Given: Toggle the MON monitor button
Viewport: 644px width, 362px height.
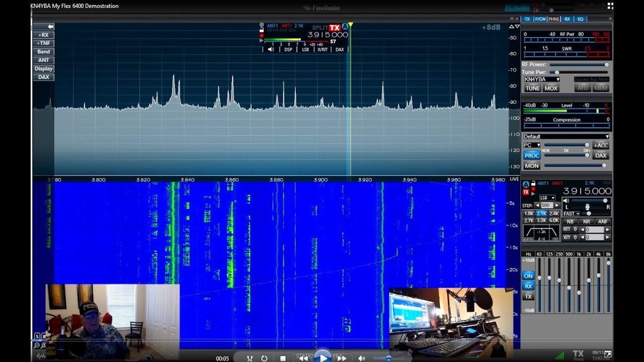Looking at the screenshot, I should 532,165.
